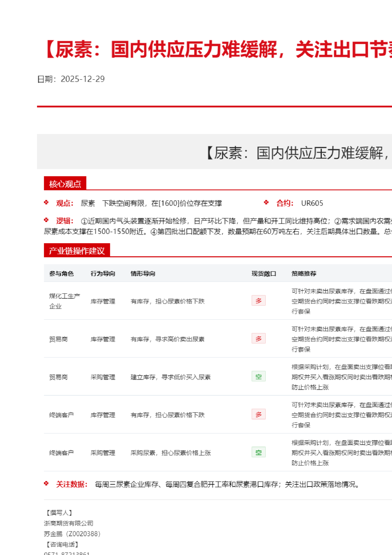Click the 参与角色 column header
This screenshot has width=392, height=555.
[61, 274]
